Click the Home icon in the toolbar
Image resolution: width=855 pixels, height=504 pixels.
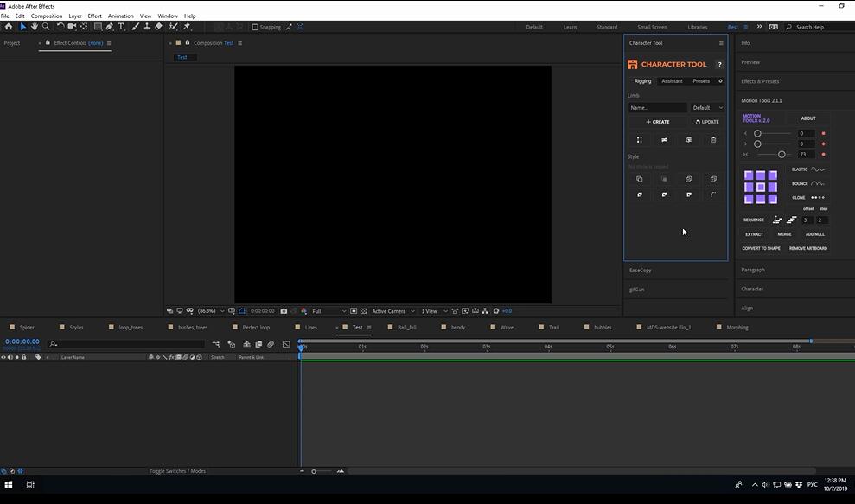coord(8,26)
